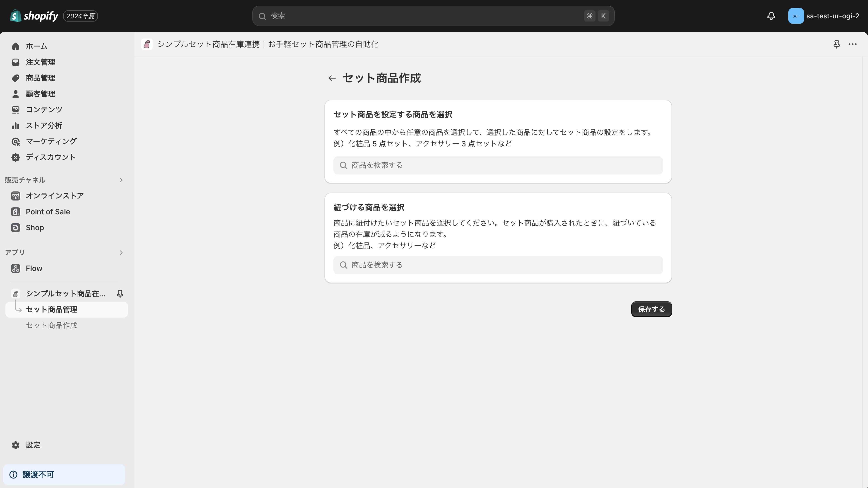Unpin シンプルセット商品在庫 app in sidebar

[120, 294]
